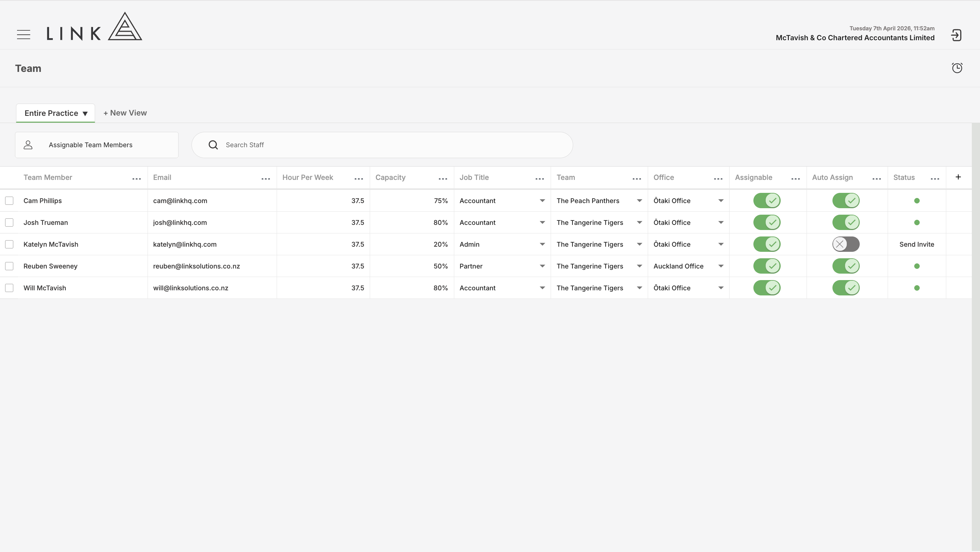The width and height of the screenshot is (980, 552).
Task: Open Katelyn McTavish Admin job dropdown
Action: (542, 244)
